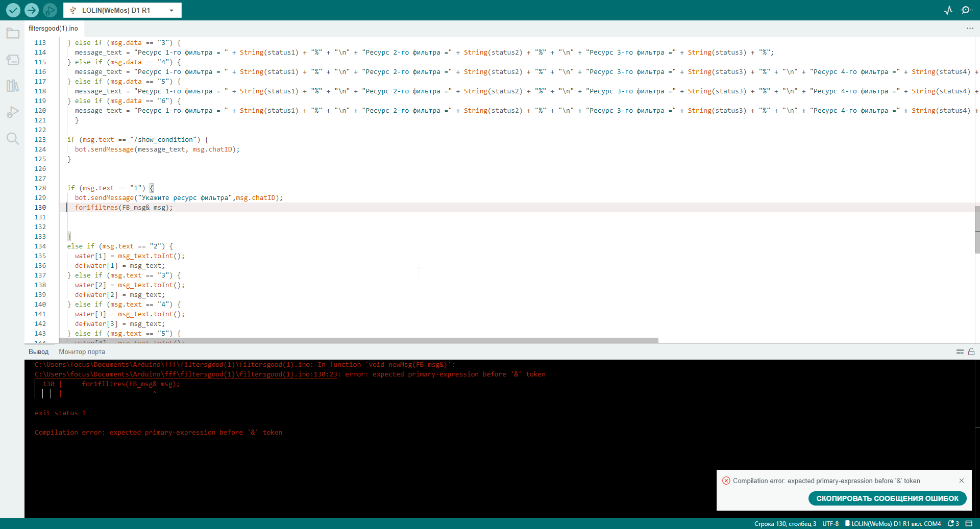Click line number 128 in the gutter
980x529 pixels.
(x=40, y=188)
